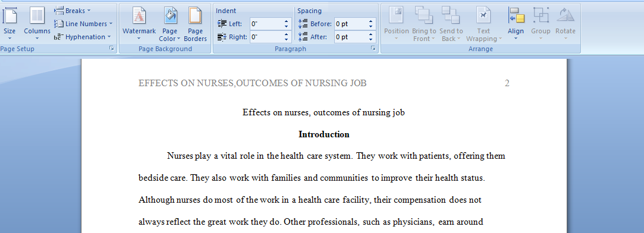The image size is (644, 233).
Task: Open the Line Numbers dropdown
Action: click(83, 24)
